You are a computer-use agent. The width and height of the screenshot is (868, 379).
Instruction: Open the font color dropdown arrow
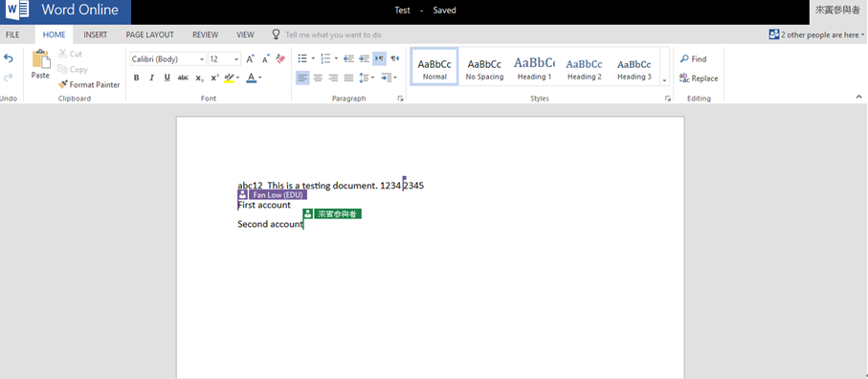(260, 78)
